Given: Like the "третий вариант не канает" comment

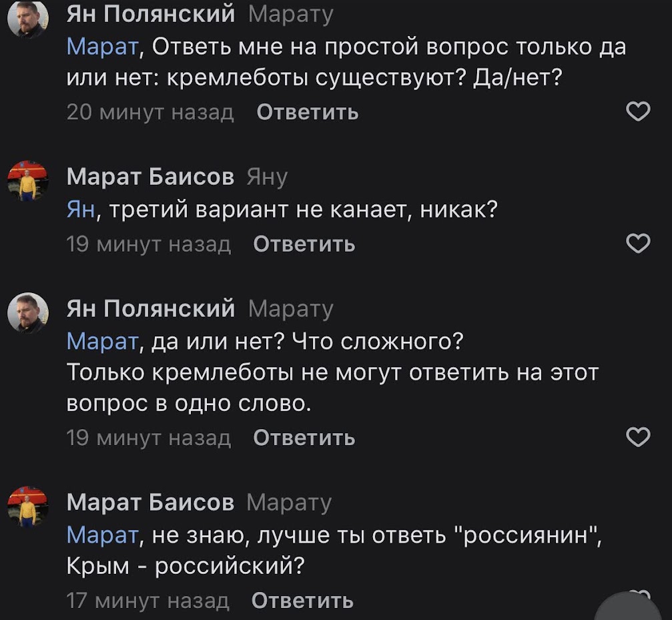Looking at the screenshot, I should (x=639, y=245).
